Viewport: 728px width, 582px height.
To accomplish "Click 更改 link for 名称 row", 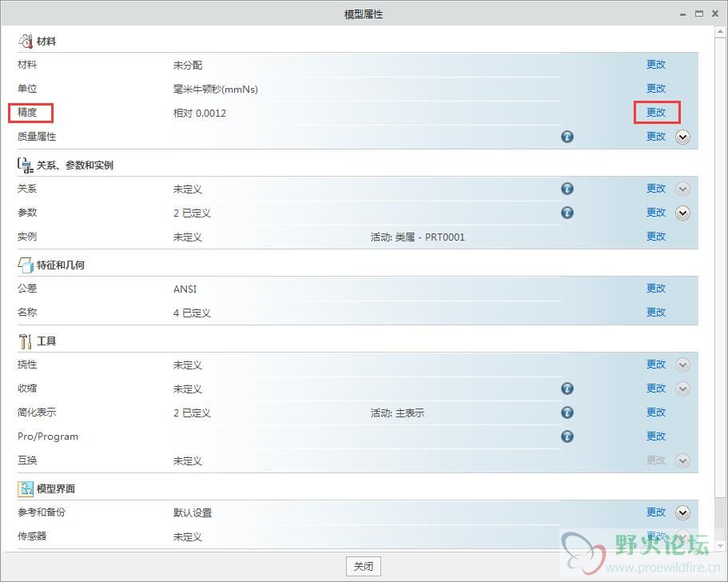I will pyautogui.click(x=656, y=313).
